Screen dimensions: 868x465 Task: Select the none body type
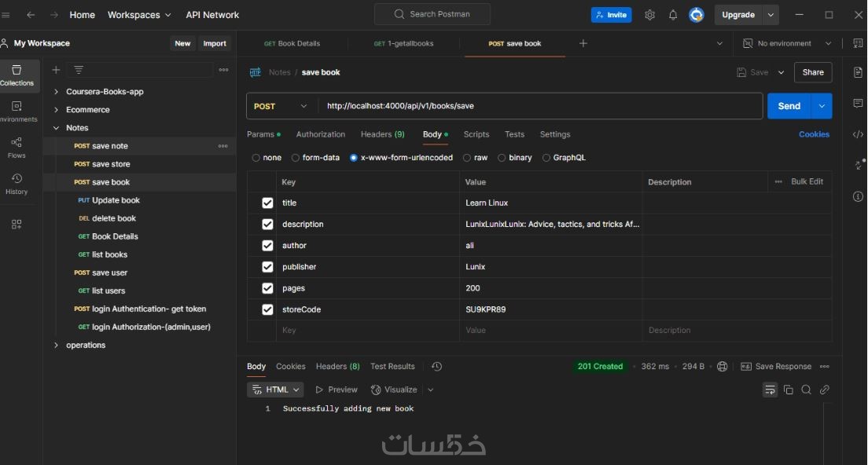[256, 158]
